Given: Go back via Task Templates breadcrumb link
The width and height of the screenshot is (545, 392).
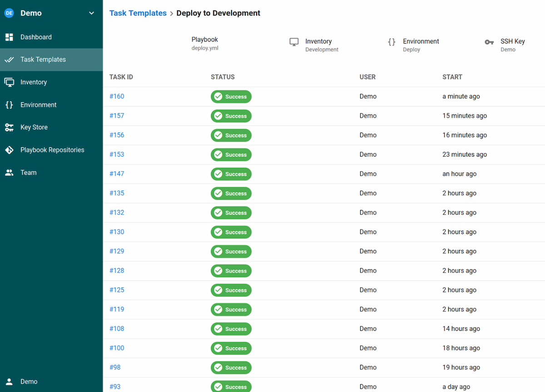Looking at the screenshot, I should pyautogui.click(x=138, y=13).
